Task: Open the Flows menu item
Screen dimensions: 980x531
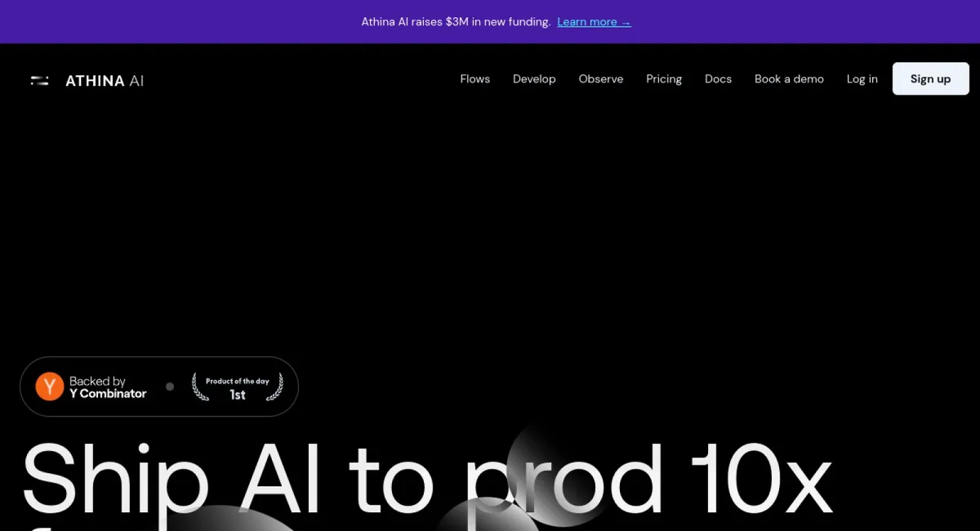Action: (475, 79)
